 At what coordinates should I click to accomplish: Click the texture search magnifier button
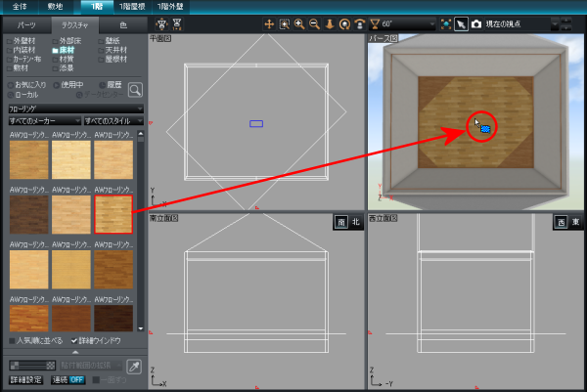point(135,89)
